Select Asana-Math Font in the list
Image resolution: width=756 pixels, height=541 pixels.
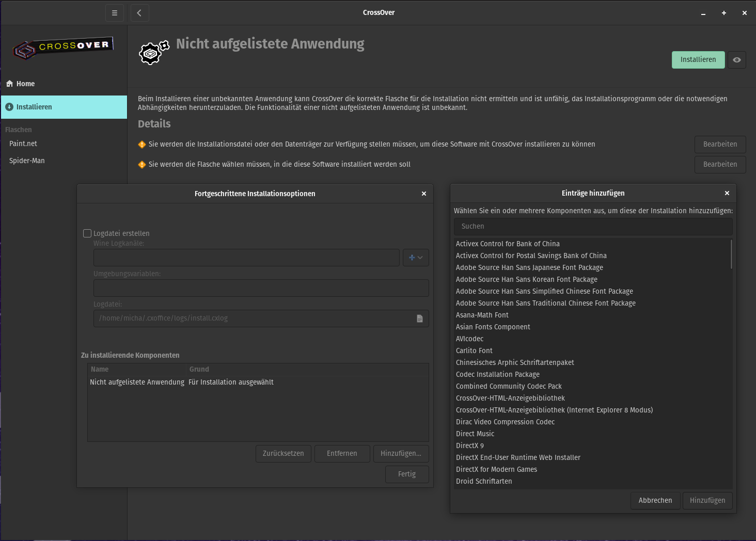pyautogui.click(x=592, y=315)
